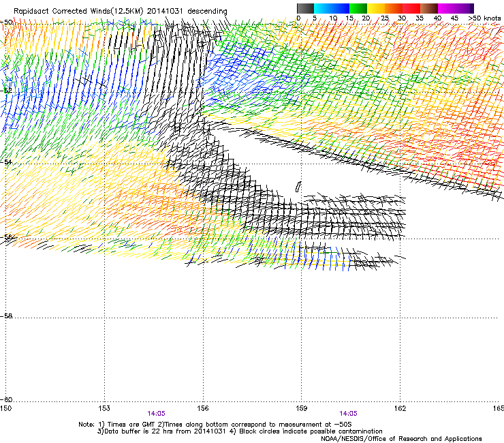
Task: Pick the green 15-20 knots legend swatch
Action: click(x=358, y=8)
